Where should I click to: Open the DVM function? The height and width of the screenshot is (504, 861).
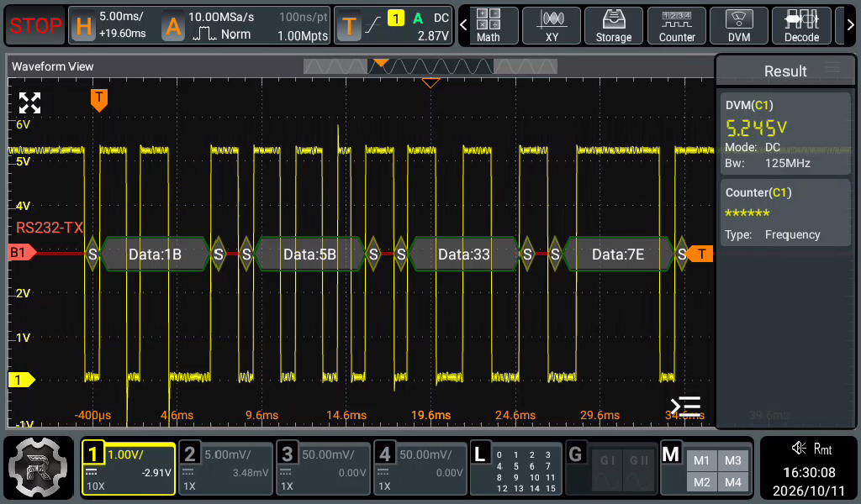tap(738, 25)
